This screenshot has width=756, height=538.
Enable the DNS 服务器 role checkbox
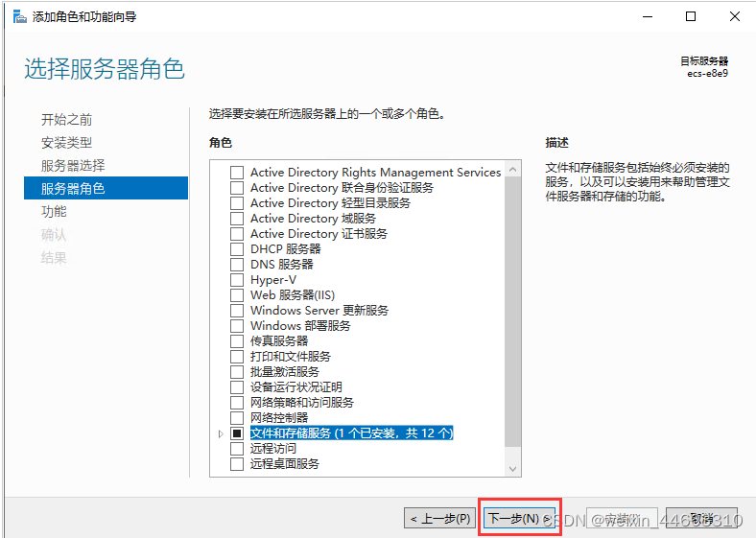coord(237,265)
